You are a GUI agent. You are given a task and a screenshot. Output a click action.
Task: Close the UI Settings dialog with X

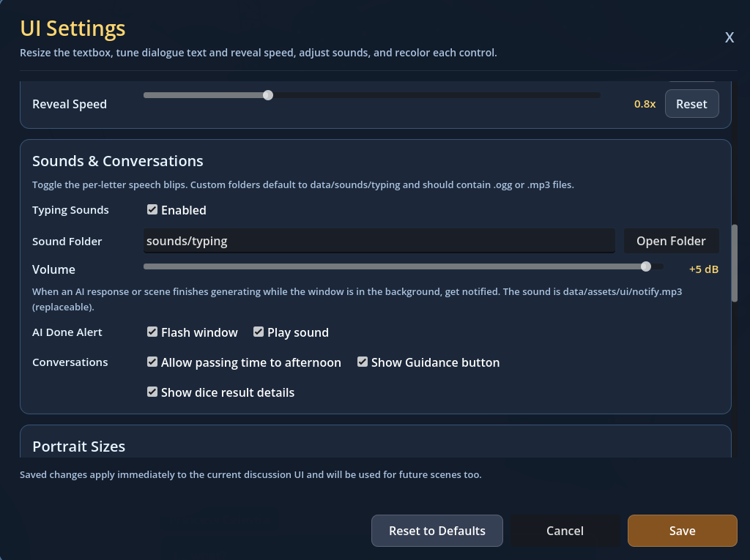click(729, 37)
